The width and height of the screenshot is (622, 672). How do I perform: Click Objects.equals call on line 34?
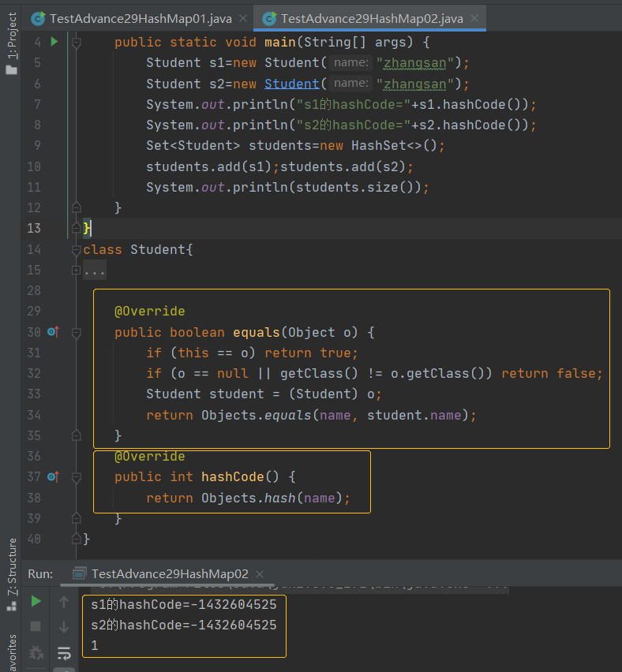(x=339, y=416)
